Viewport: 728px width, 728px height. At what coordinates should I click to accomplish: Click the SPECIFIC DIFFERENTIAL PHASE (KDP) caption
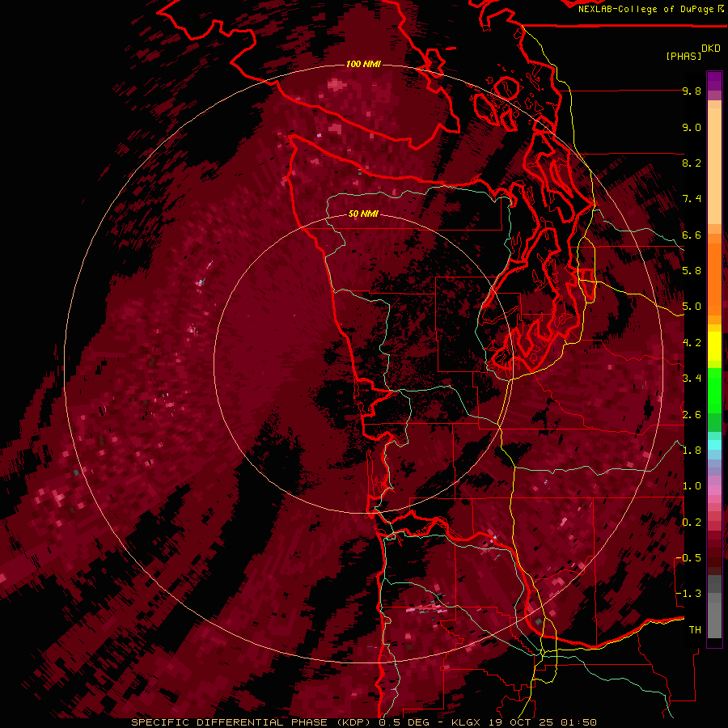252,722
